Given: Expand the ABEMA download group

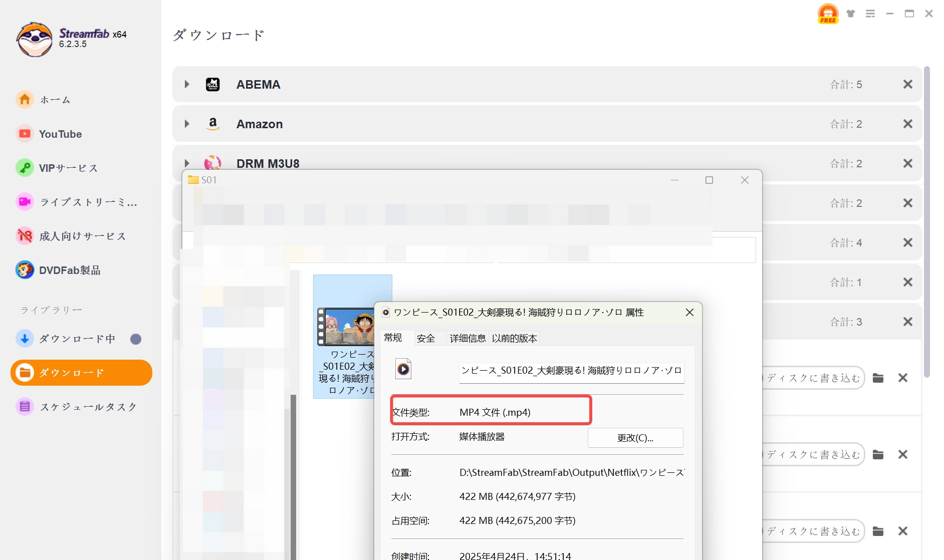Looking at the screenshot, I should tap(187, 84).
